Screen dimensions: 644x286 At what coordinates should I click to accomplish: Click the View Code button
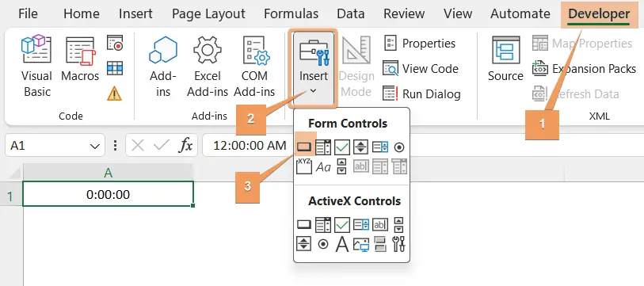[x=421, y=69]
